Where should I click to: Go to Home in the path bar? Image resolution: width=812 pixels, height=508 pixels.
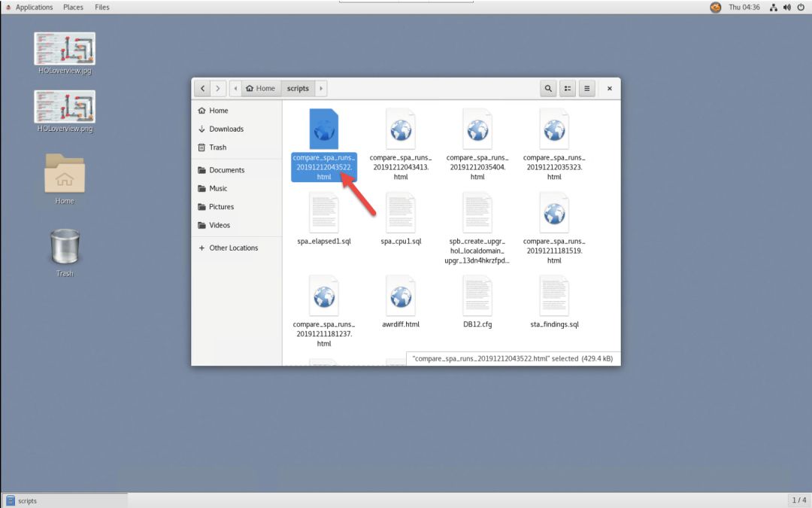(261, 88)
